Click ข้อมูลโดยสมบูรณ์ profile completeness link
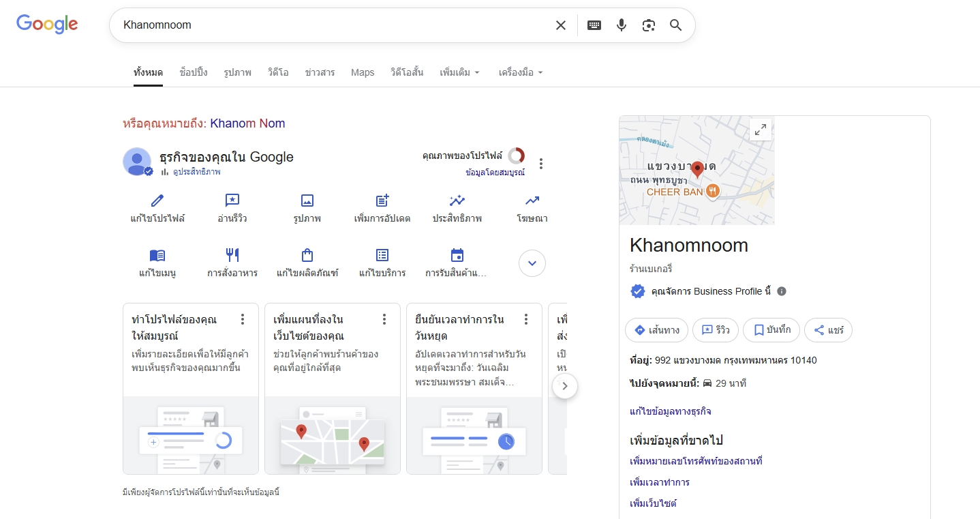This screenshot has height=519, width=980. (x=495, y=173)
